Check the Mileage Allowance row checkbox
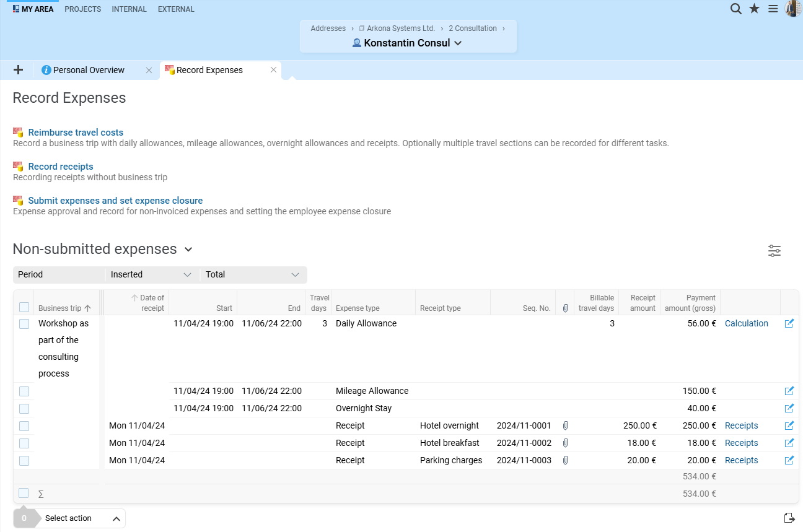This screenshot has height=532, width=803. tap(24, 391)
